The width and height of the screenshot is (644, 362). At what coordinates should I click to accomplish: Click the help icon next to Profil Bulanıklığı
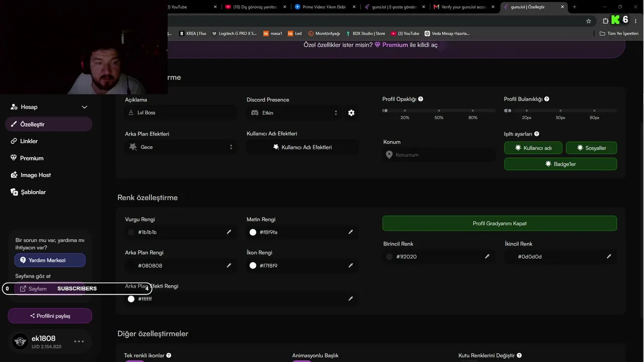(547, 99)
